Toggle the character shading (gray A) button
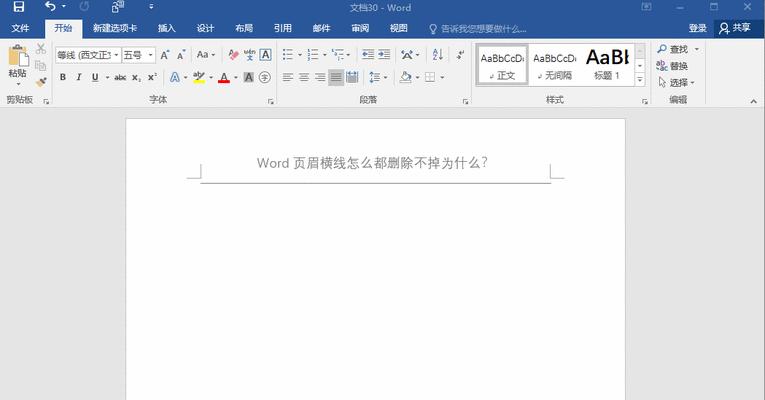The width and height of the screenshot is (765, 400). (249, 77)
